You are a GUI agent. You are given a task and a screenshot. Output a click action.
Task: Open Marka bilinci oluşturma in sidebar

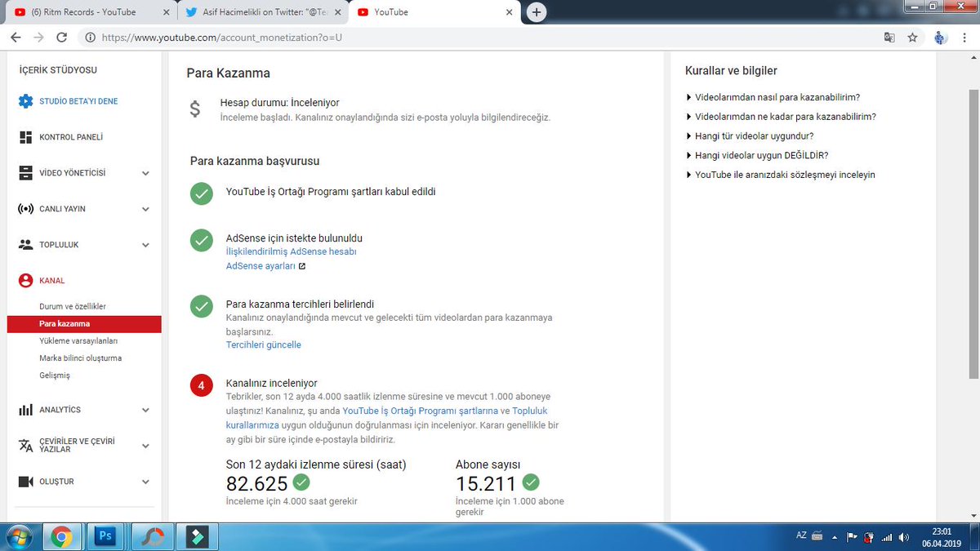click(81, 358)
